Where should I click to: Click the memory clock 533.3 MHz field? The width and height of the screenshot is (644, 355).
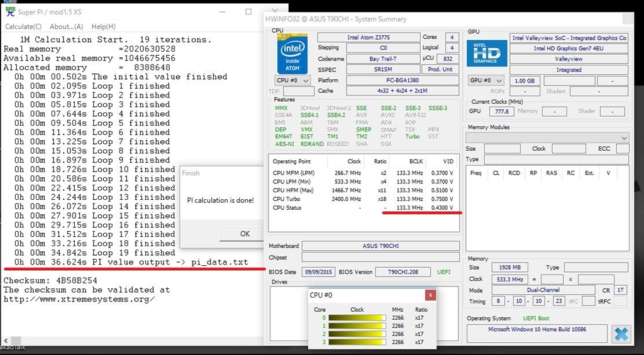tap(509, 279)
